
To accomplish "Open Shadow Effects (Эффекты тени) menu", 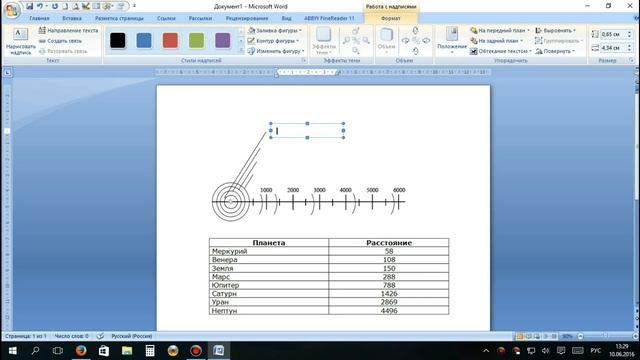I will [324, 41].
